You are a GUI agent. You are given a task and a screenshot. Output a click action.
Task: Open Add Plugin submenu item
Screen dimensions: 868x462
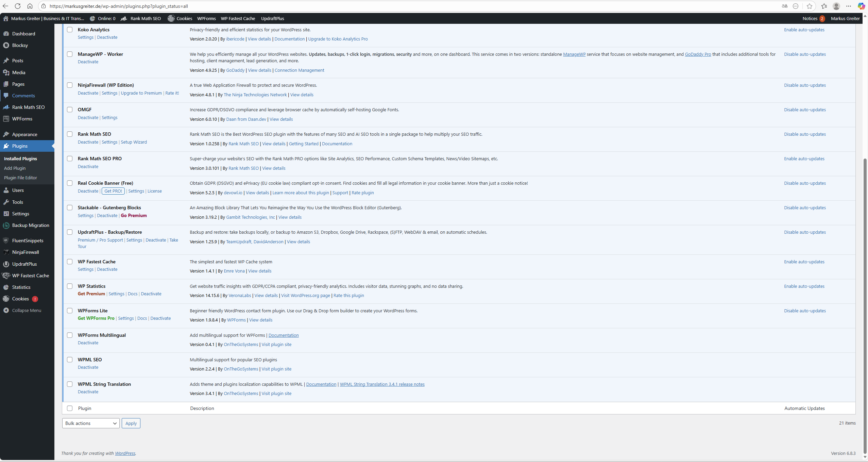(x=15, y=168)
